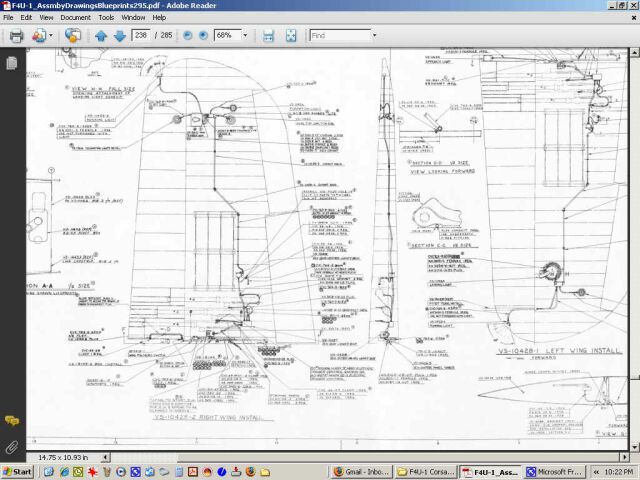Image resolution: width=640 pixels, height=480 pixels.
Task: Click the first Quick Launch desktop icon
Action: pos(49,472)
